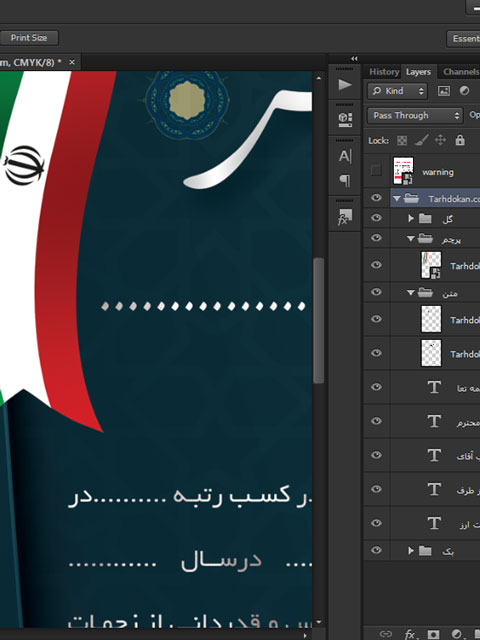Image resolution: width=480 pixels, height=640 pixels.
Task: Click the canvas scroll down arrow
Action: click(x=318, y=622)
